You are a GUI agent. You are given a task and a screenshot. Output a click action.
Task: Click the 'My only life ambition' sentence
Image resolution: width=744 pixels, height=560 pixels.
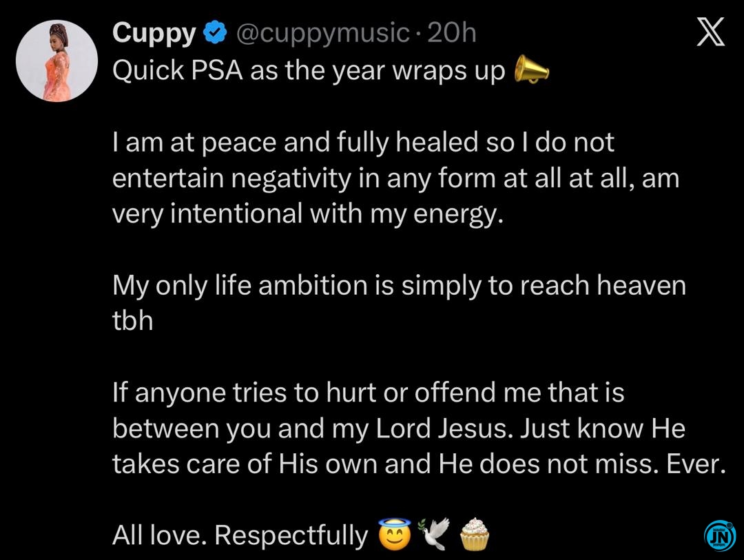tap(399, 286)
